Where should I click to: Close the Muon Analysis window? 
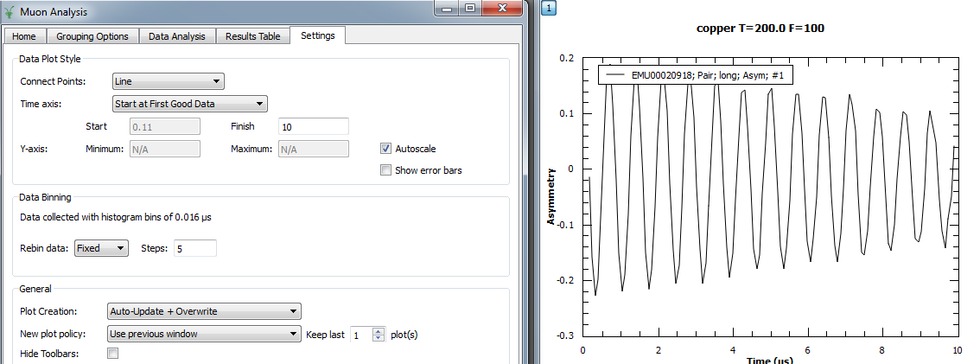click(x=501, y=9)
